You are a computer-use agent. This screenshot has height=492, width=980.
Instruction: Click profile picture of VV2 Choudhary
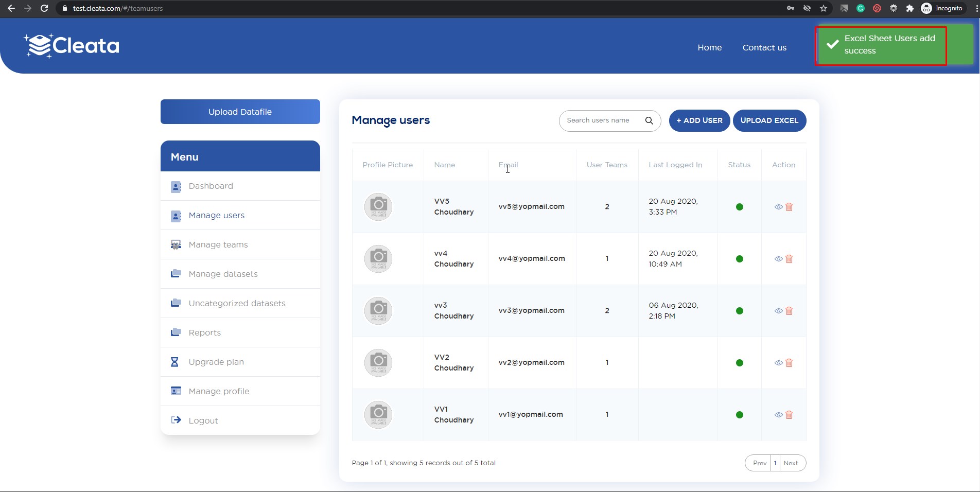point(378,363)
